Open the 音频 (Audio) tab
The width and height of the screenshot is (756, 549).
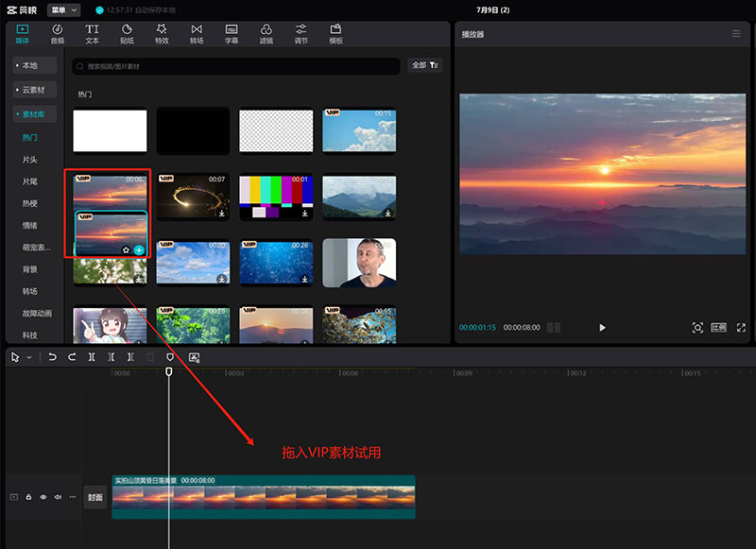click(57, 34)
